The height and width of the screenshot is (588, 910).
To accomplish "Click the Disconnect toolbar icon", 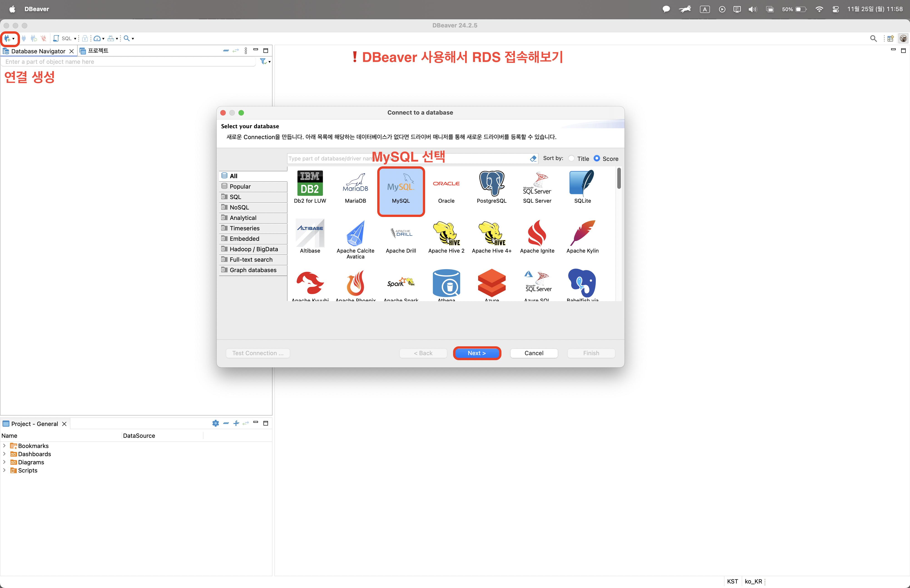I will pyautogui.click(x=44, y=38).
